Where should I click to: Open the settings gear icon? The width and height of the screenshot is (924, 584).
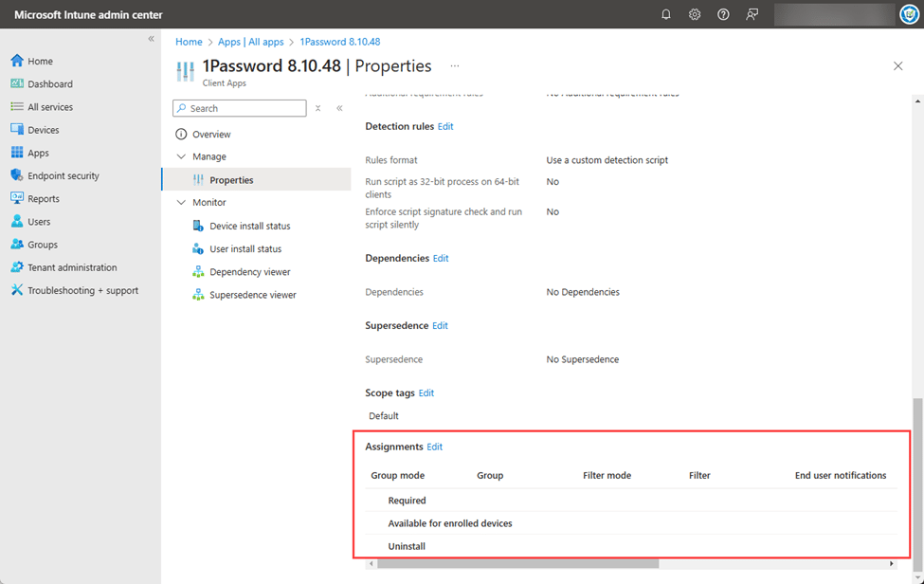pyautogui.click(x=695, y=15)
